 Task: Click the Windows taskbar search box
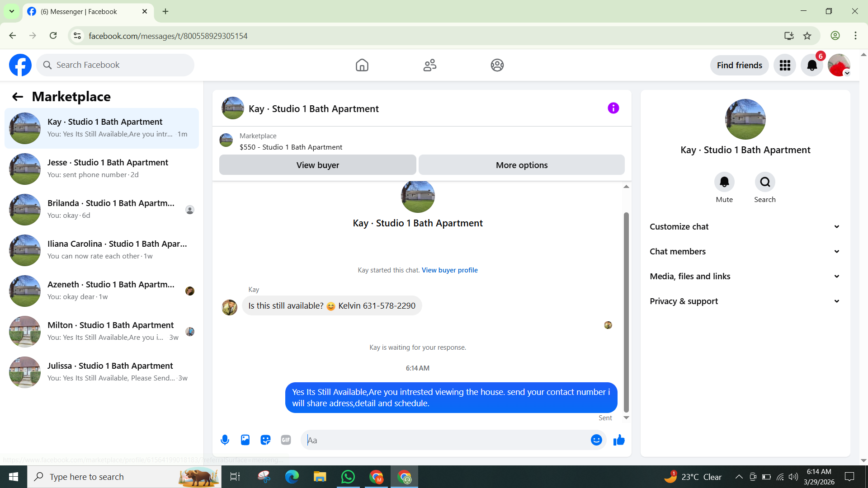124,477
